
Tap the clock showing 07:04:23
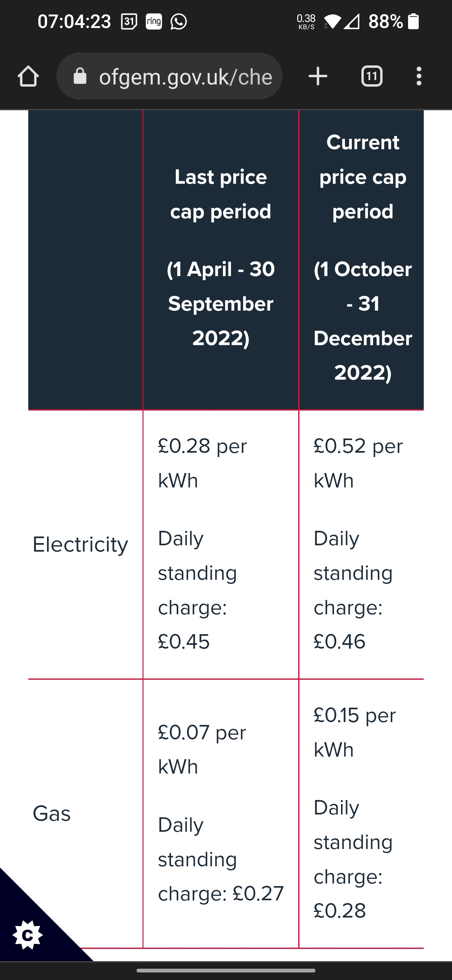(x=74, y=22)
